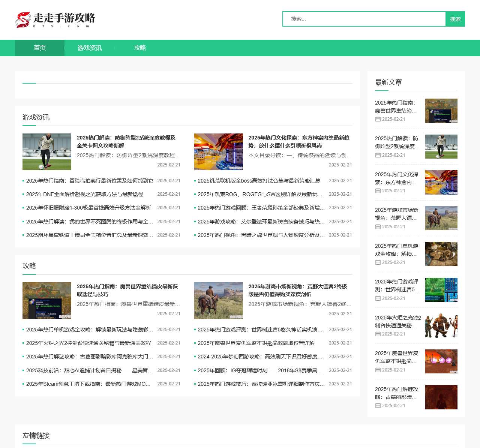Open 古墓丽影暗影库阿克雅库大门 list link

[90, 357]
